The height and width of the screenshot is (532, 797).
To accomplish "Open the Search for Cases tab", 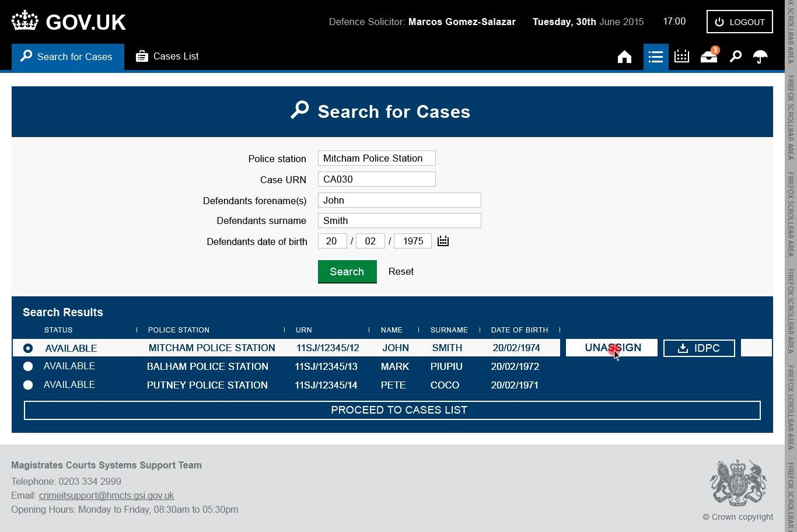I will point(68,57).
